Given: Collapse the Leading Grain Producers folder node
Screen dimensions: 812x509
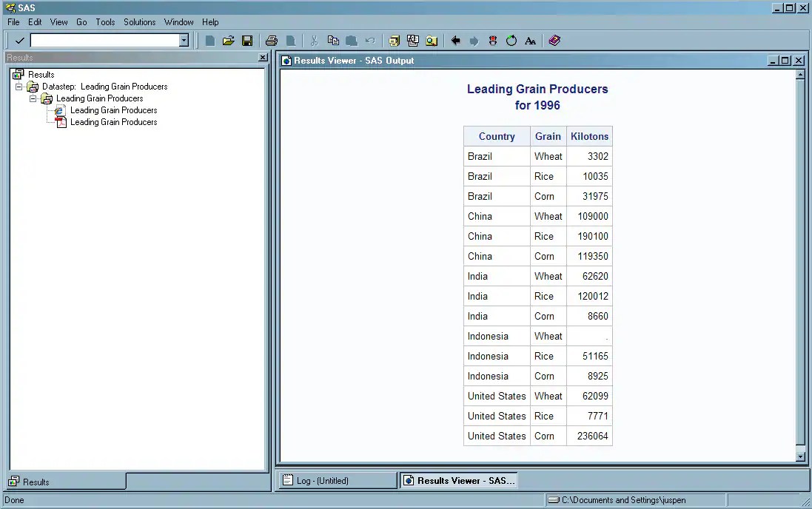Looking at the screenshot, I should pyautogui.click(x=33, y=98).
